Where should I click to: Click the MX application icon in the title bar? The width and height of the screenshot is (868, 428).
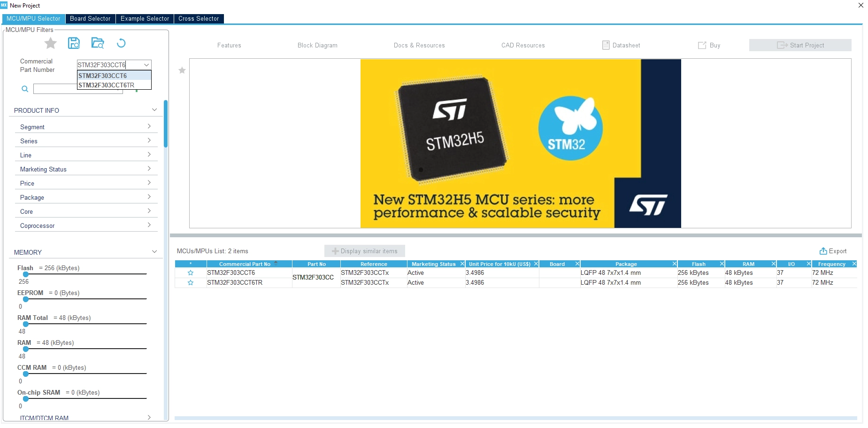click(4, 5)
